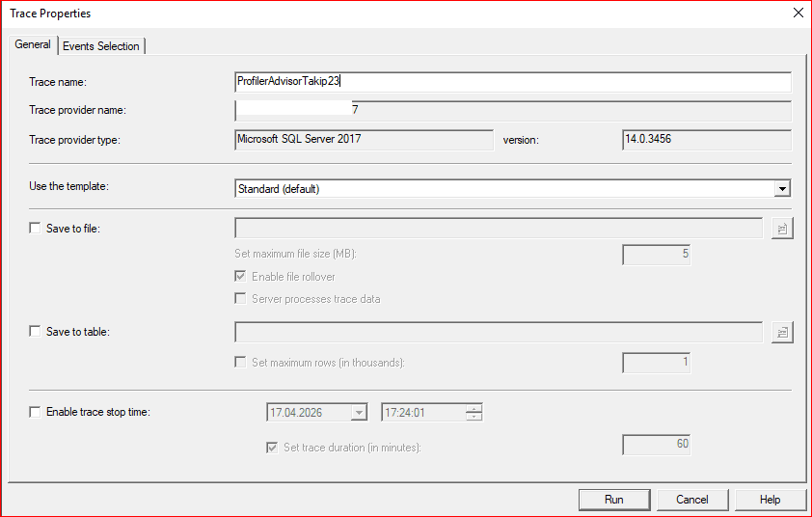Select the General tab
812x517 pixels.
point(33,44)
